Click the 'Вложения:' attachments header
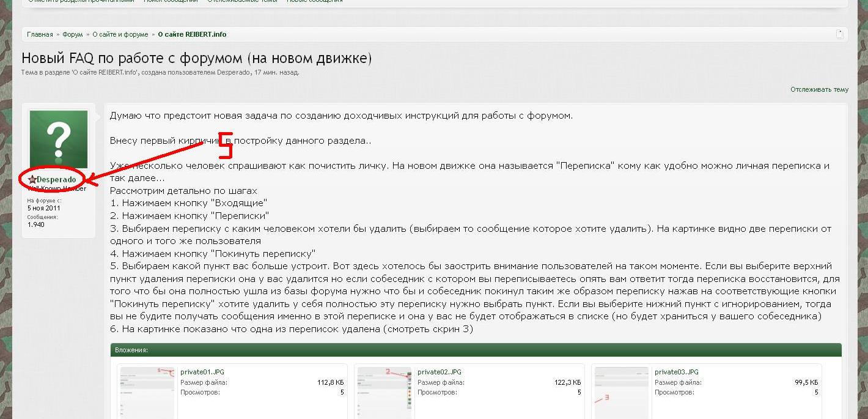This screenshot has width=868, height=419. 131,350
